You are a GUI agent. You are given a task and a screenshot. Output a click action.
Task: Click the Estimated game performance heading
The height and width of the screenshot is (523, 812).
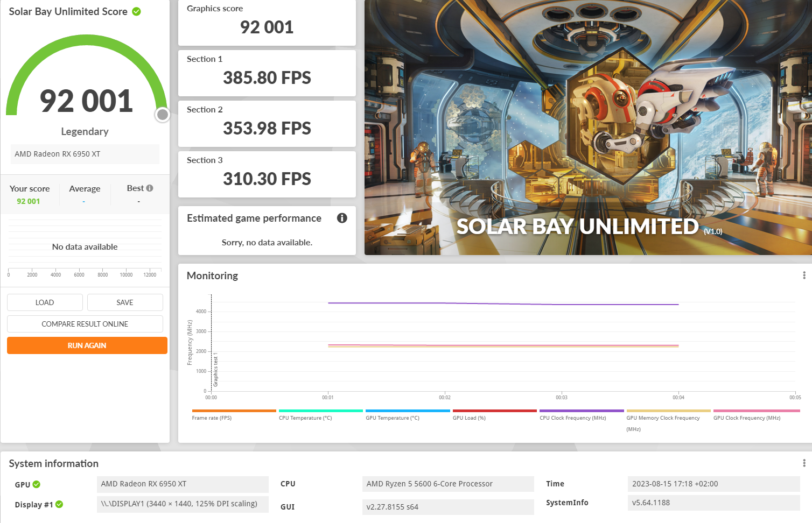pyautogui.click(x=254, y=218)
